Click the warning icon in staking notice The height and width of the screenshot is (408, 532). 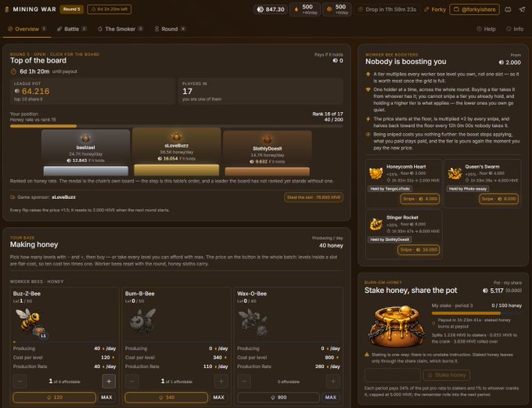point(367,355)
